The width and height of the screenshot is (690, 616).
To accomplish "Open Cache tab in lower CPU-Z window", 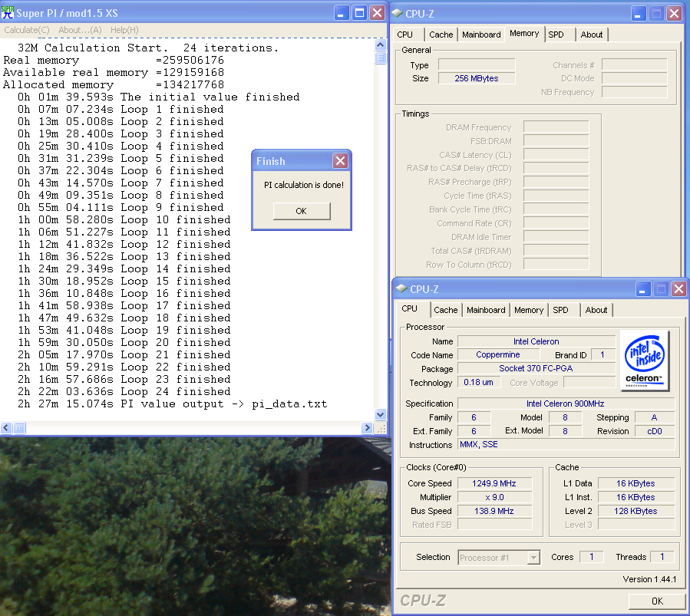I will click(x=446, y=310).
